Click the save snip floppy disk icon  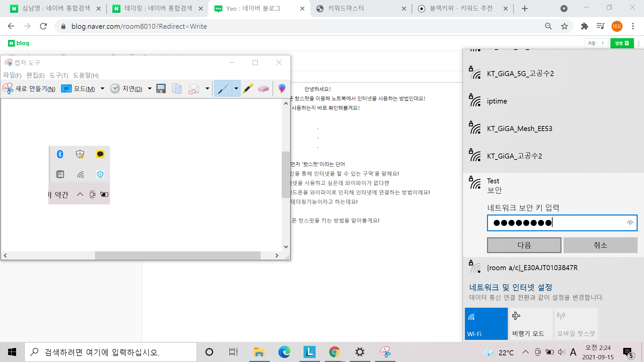(x=161, y=89)
